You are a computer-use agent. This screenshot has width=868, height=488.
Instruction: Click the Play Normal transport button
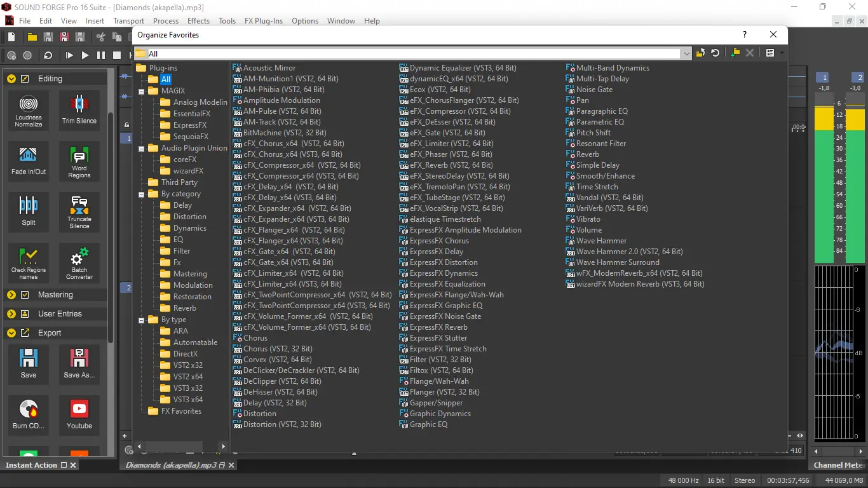click(x=85, y=55)
